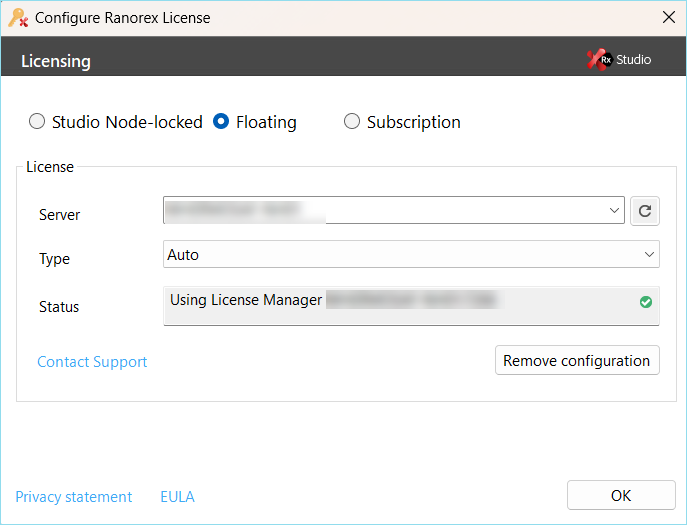Click the Status label

point(59,307)
